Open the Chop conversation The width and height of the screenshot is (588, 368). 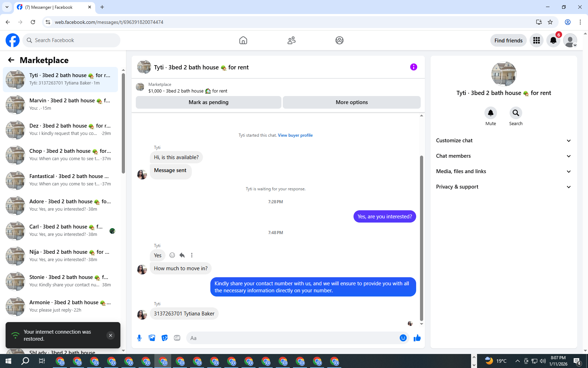click(60, 155)
